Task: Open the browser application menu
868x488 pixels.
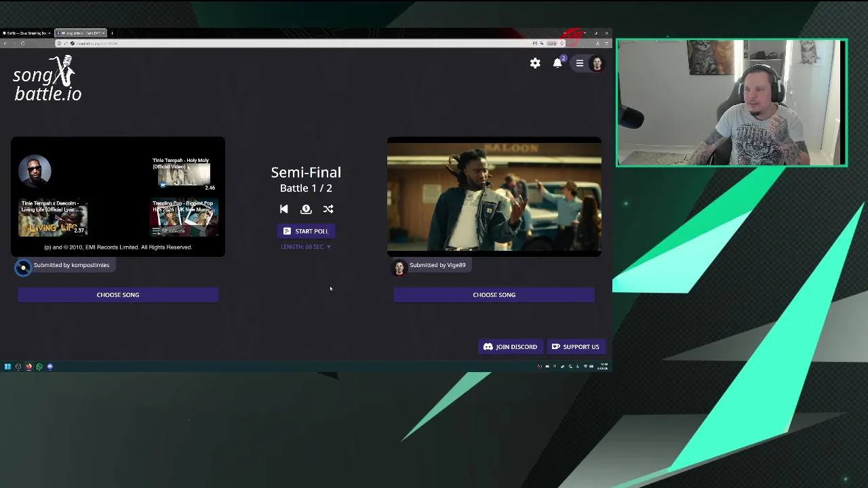Action: [606, 43]
